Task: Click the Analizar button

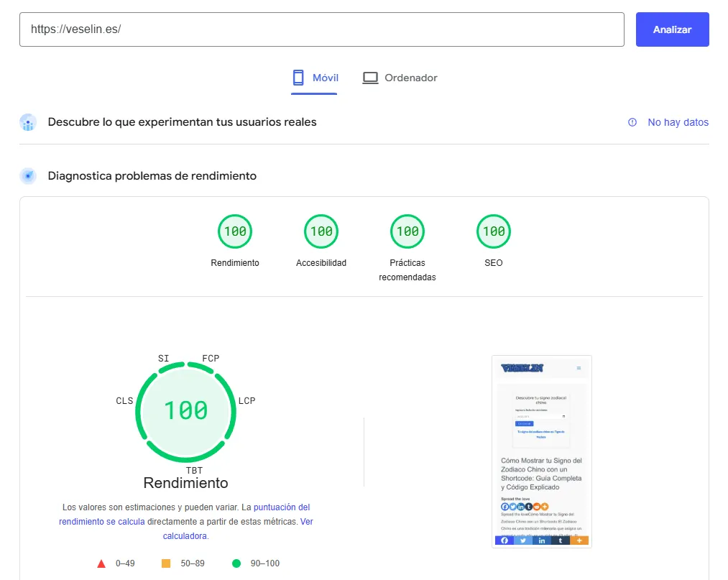Action: (672, 29)
